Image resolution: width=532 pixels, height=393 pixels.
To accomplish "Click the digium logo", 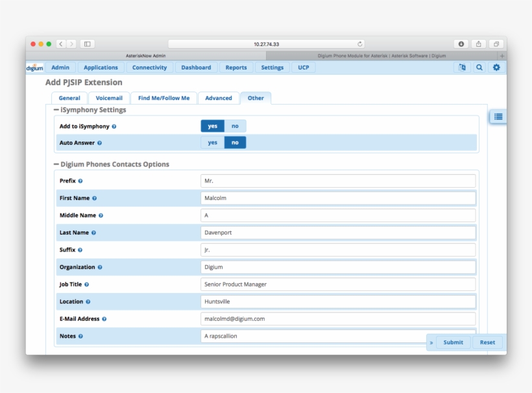I will [x=35, y=68].
